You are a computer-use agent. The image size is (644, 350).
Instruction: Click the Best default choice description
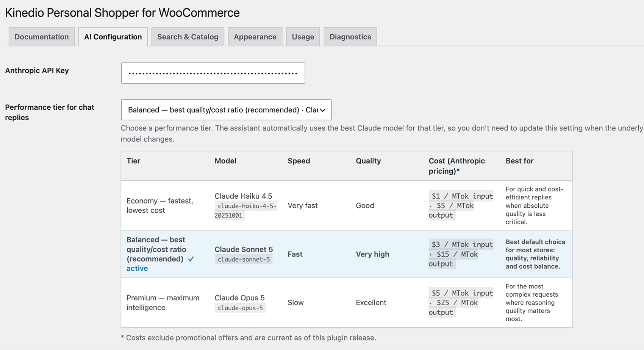coord(535,254)
